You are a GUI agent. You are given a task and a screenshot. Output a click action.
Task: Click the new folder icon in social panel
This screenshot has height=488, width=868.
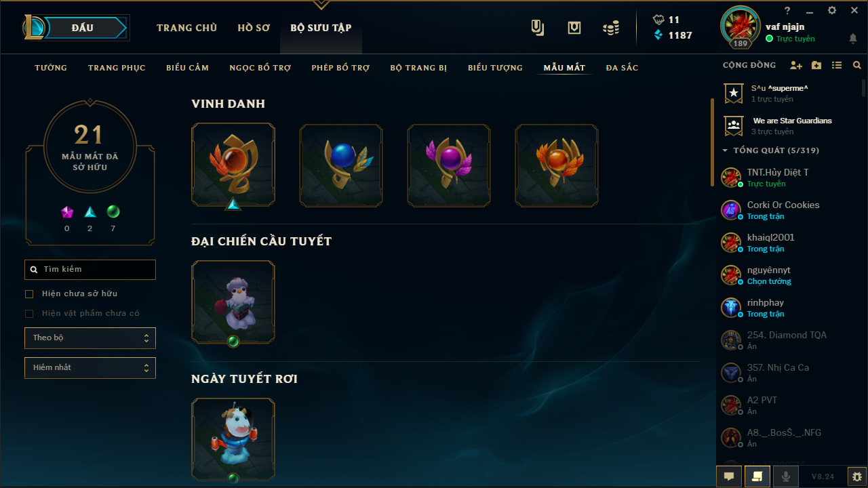click(816, 66)
